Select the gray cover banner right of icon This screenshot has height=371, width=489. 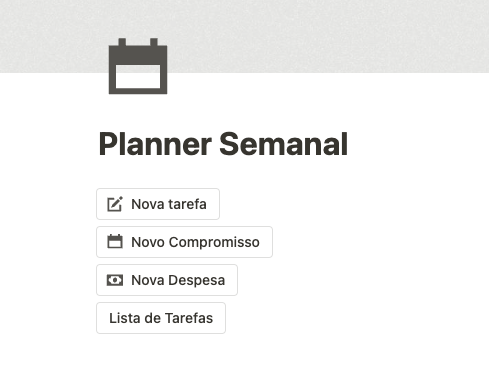pos(327,36)
